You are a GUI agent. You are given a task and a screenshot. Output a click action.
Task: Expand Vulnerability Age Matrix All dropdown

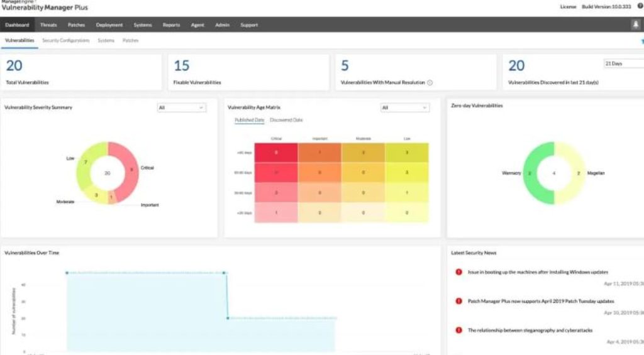[x=405, y=107]
